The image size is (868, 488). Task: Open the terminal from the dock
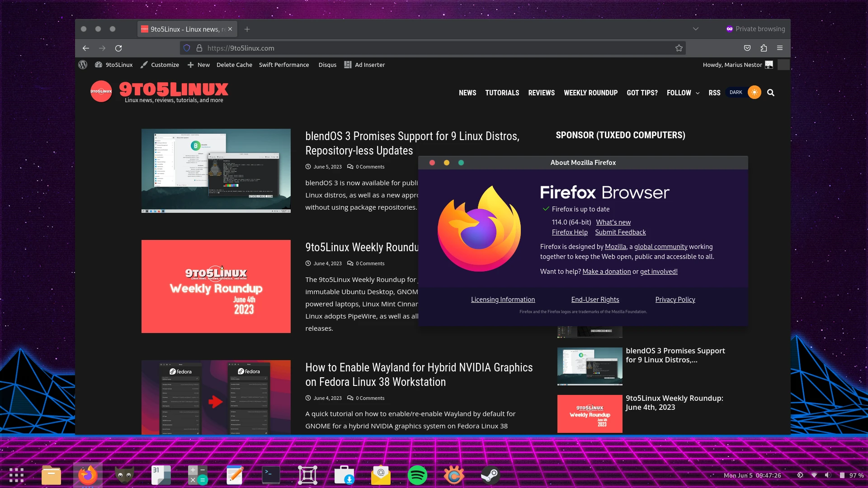point(270,475)
